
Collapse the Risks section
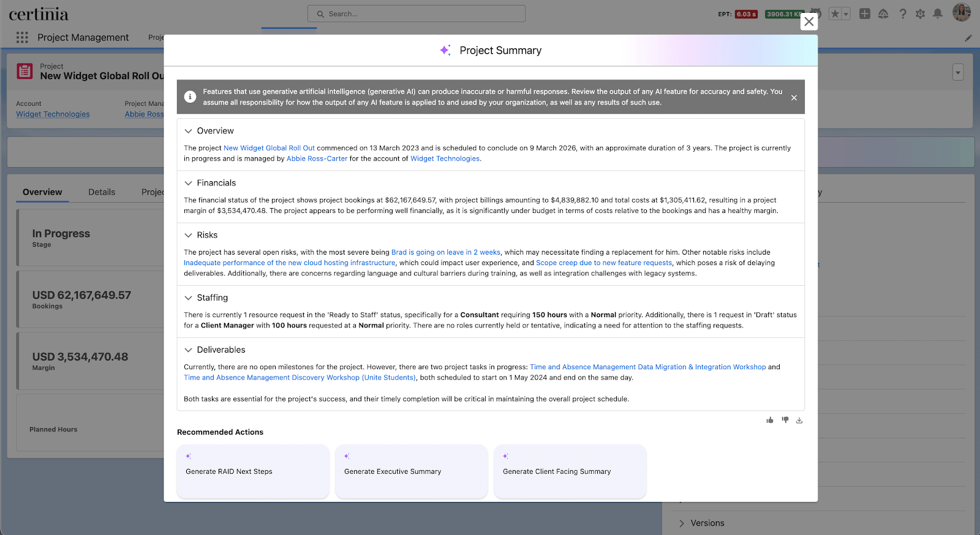point(189,235)
